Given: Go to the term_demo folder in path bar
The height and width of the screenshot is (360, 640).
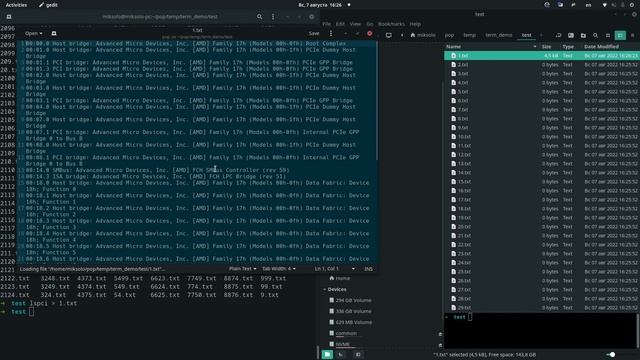Looking at the screenshot, I should pos(499,35).
